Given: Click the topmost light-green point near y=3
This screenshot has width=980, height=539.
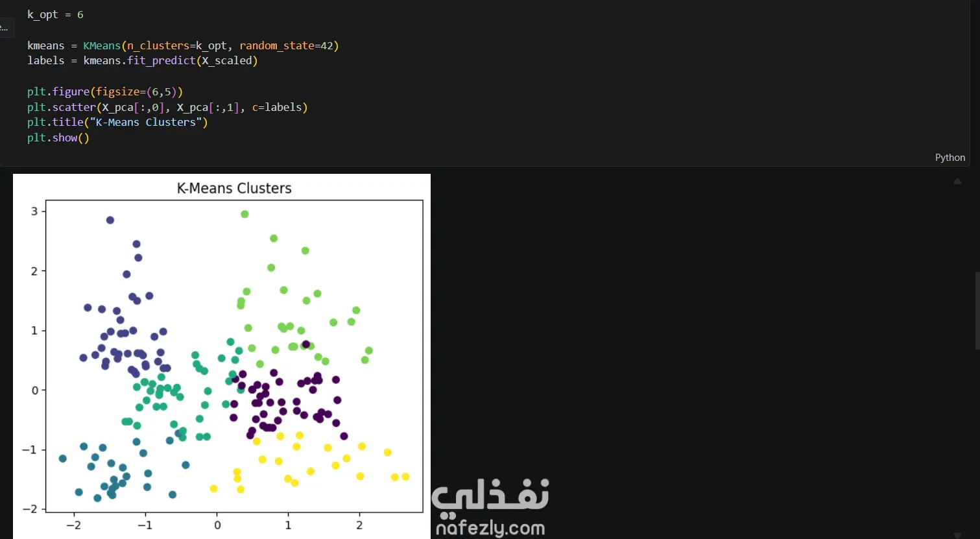Looking at the screenshot, I should 245,214.
